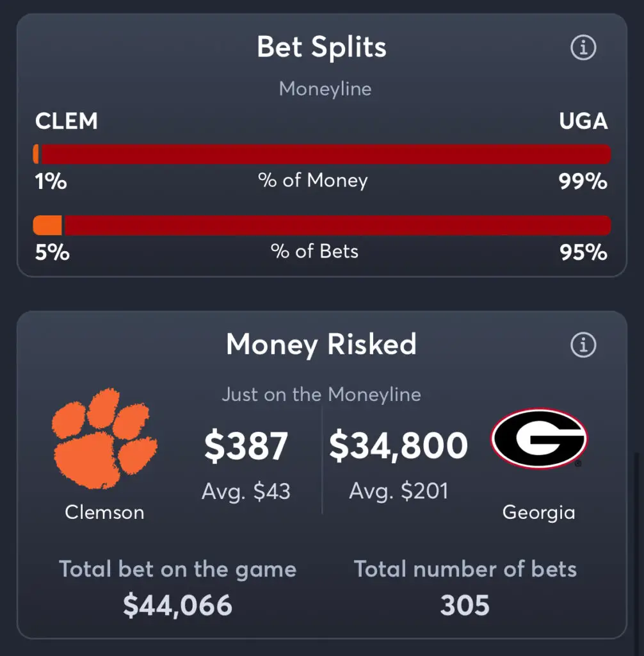Click the Bet Splits heading
Screen dimensions: 644x656
[x=321, y=47]
